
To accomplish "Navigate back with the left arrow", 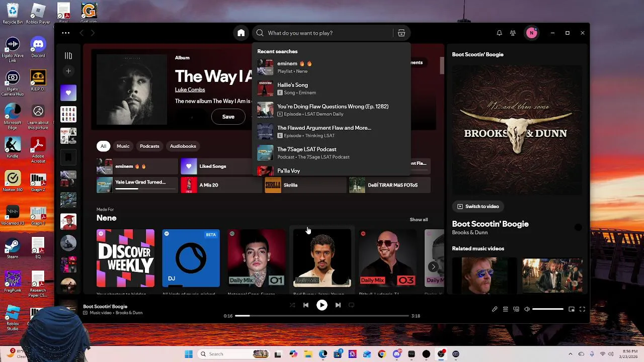I will [82, 33].
